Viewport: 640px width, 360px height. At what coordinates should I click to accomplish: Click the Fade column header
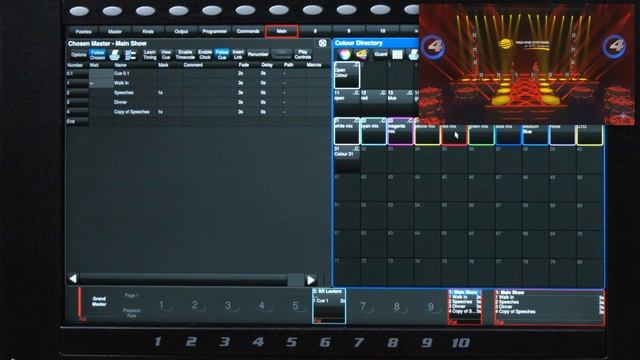pyautogui.click(x=244, y=65)
